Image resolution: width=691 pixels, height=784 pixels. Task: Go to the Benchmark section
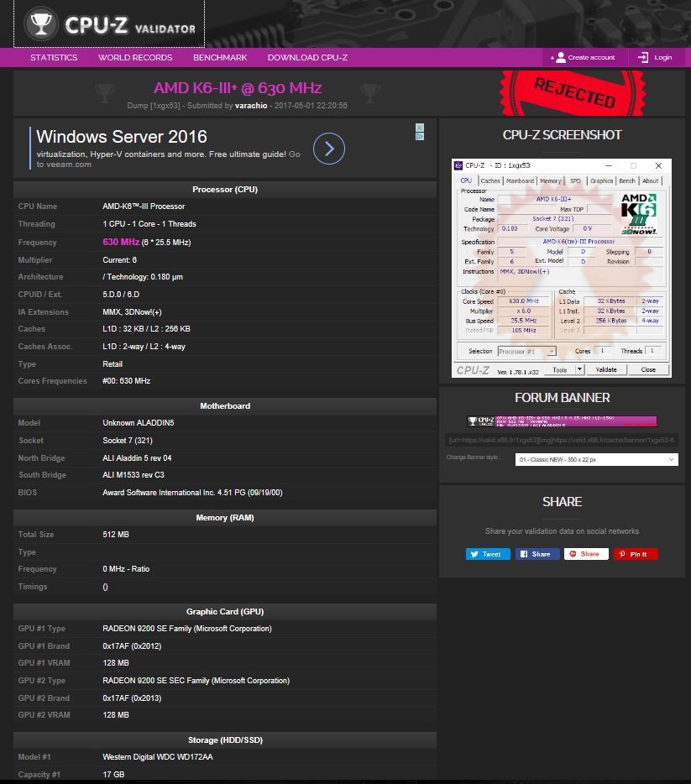tap(220, 58)
